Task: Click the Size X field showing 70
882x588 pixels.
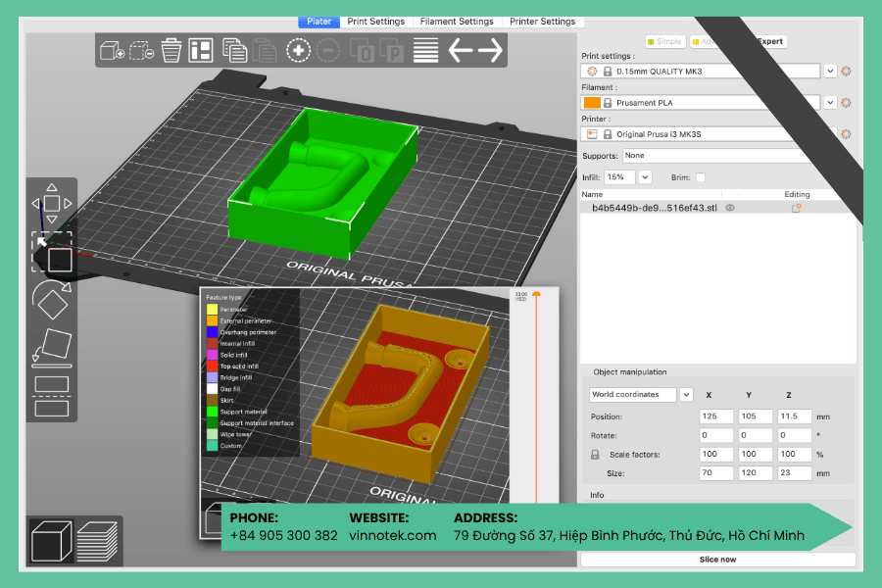Action: (x=716, y=472)
